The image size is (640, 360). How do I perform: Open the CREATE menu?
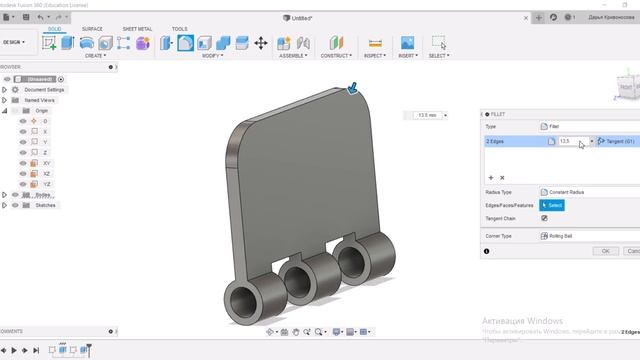[x=96, y=56]
